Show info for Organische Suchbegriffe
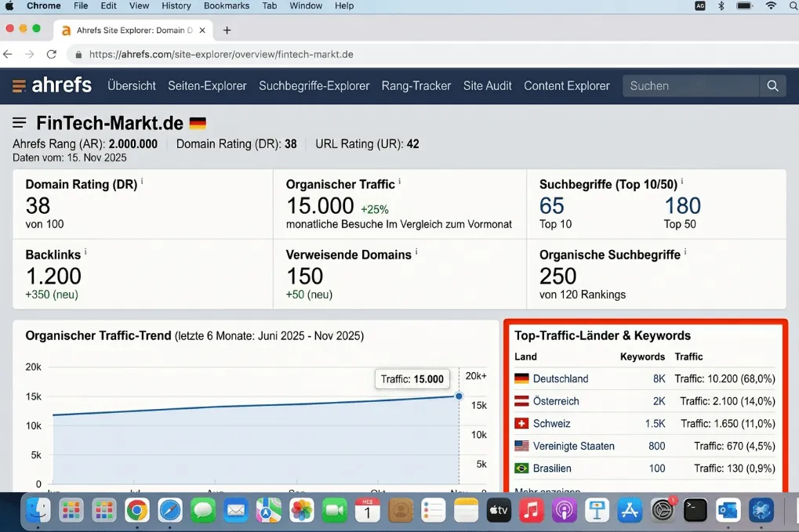799x532 pixels. point(685,251)
